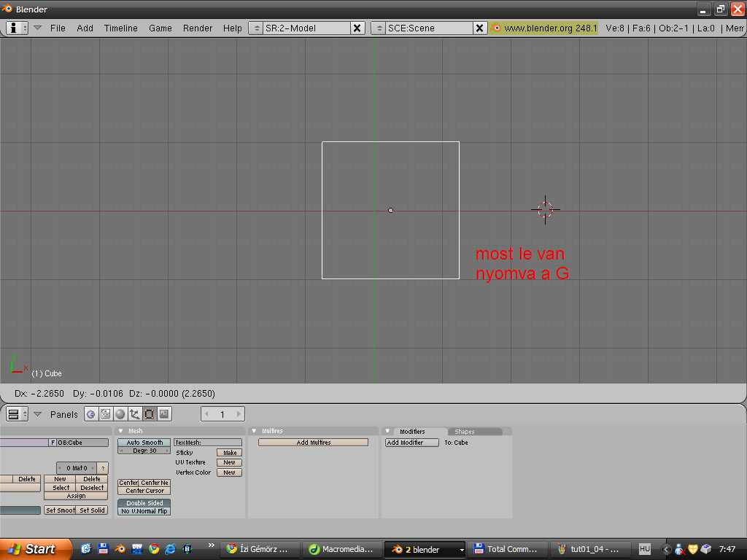Screen dimensions: 747x560
Task: Open the Logic context panel icon
Action: 91,414
